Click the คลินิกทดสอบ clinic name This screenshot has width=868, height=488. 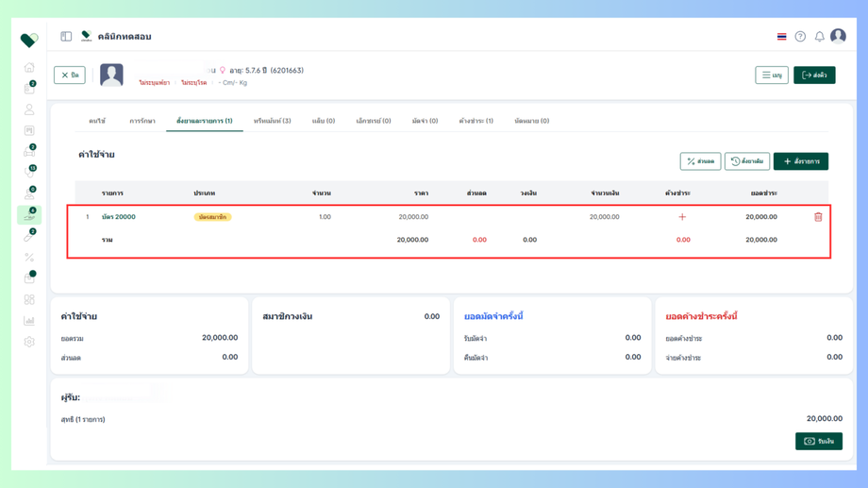click(x=125, y=37)
